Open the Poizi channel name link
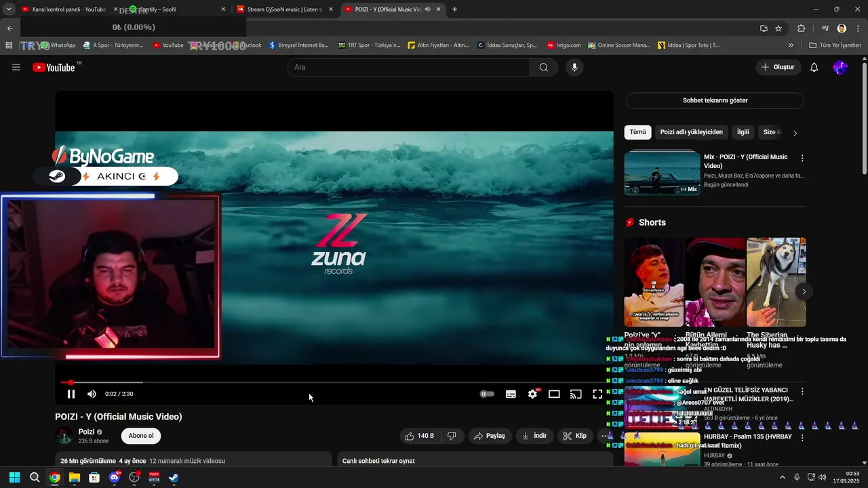The height and width of the screenshot is (488, 868). click(x=86, y=432)
